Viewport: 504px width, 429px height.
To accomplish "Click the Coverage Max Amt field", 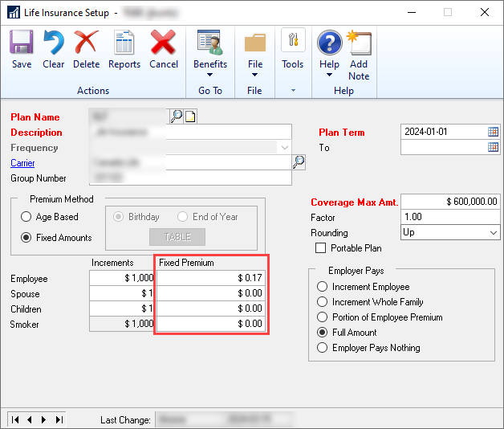I will (x=449, y=202).
